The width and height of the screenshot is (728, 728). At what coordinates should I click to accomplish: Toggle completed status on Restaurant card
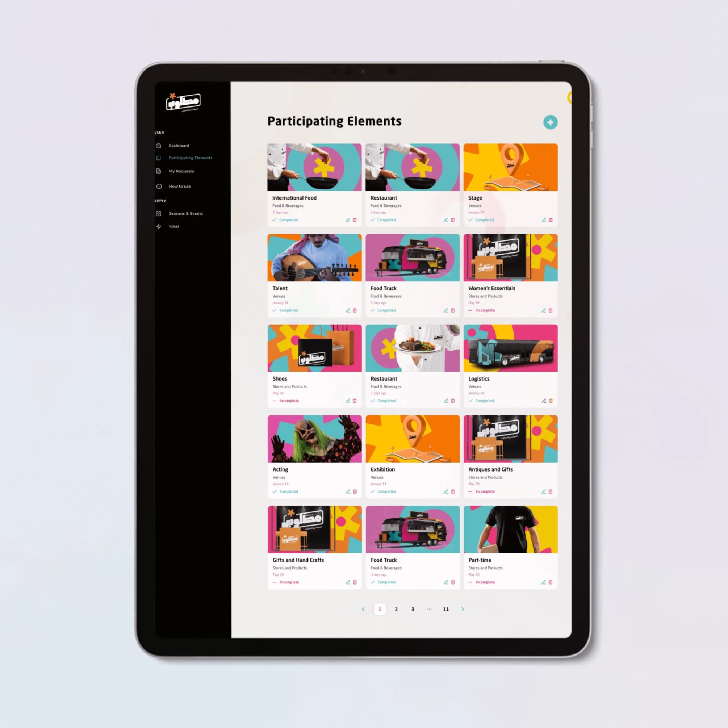tap(383, 219)
